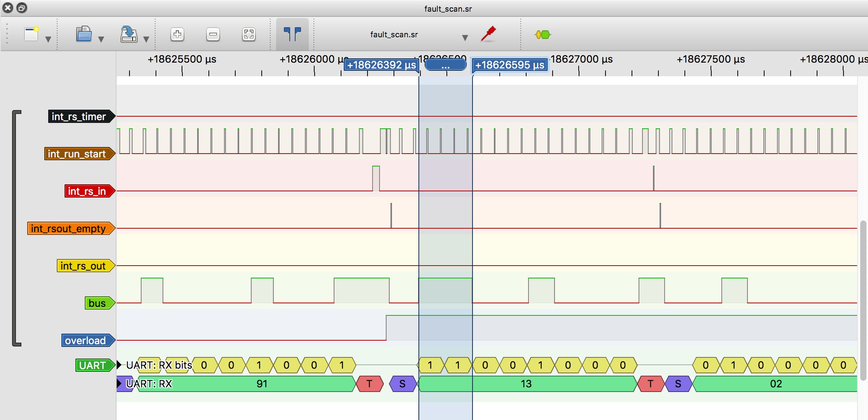Expand the open file dropdown arrow

[x=101, y=39]
